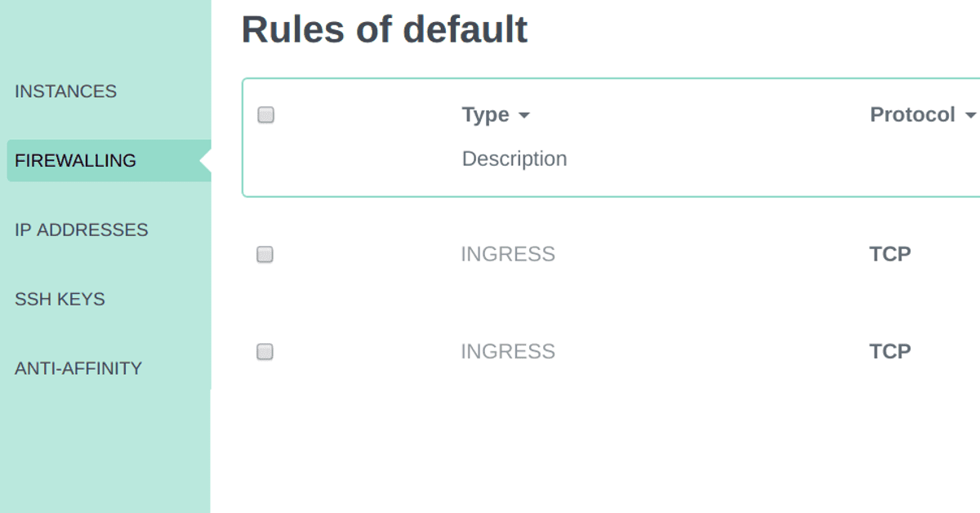980x513 pixels.
Task: Click the Description field label
Action: click(x=514, y=158)
